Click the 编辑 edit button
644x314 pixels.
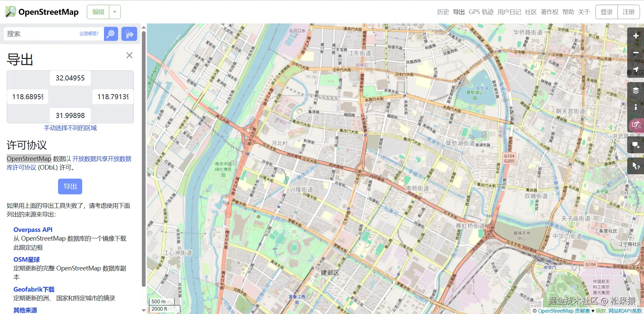[x=98, y=12]
